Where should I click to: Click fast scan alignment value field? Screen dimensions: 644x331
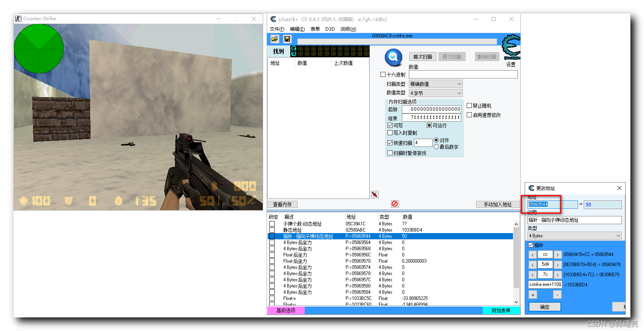coord(423,143)
